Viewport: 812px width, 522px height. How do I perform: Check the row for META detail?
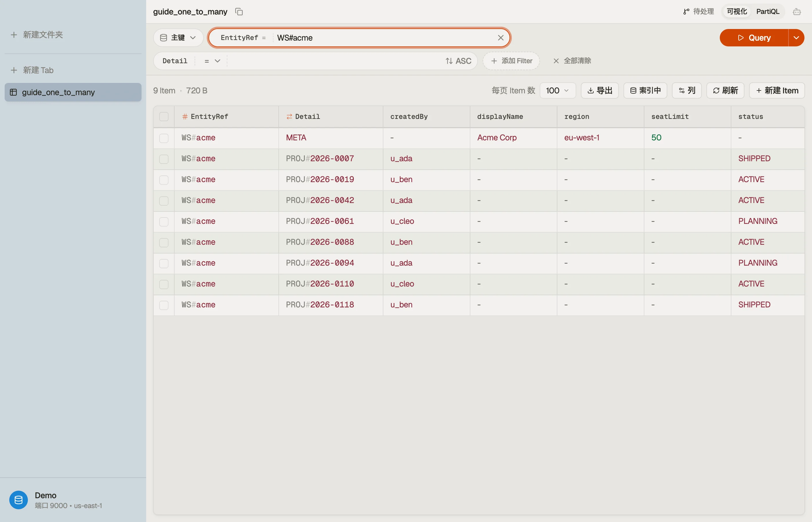(164, 138)
